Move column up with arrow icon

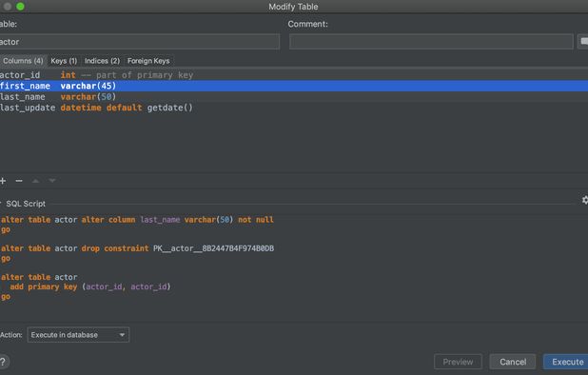pyautogui.click(x=35, y=181)
